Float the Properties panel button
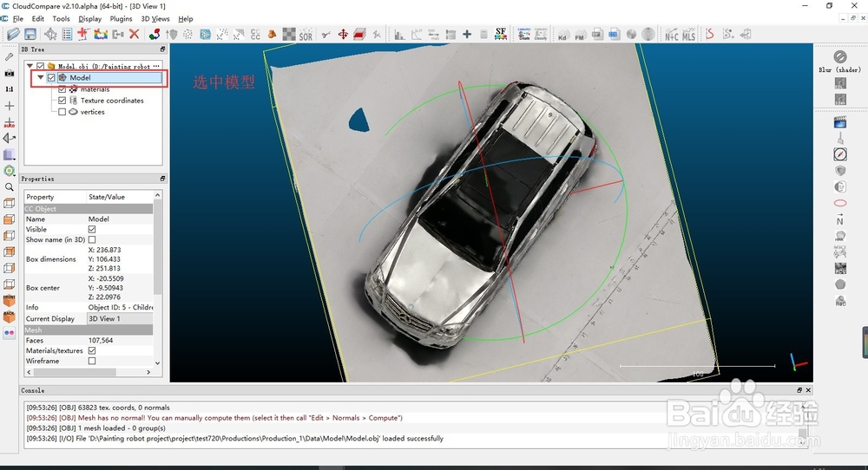 click(162, 179)
